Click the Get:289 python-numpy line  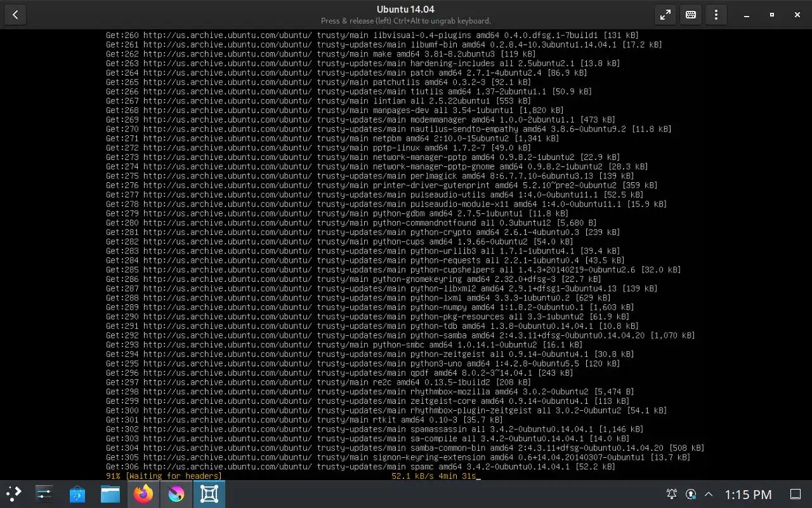click(370, 307)
